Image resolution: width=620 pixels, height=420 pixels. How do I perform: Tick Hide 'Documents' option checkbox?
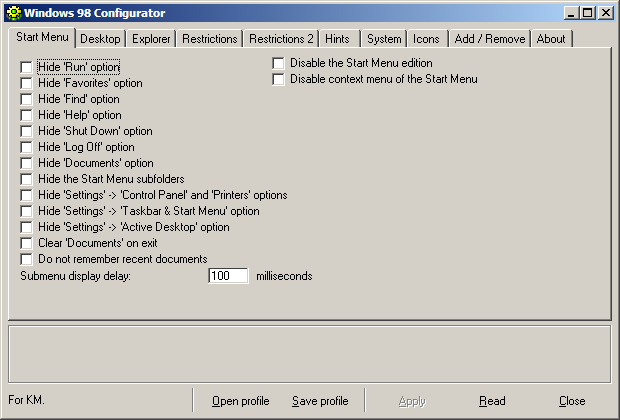click(x=26, y=163)
